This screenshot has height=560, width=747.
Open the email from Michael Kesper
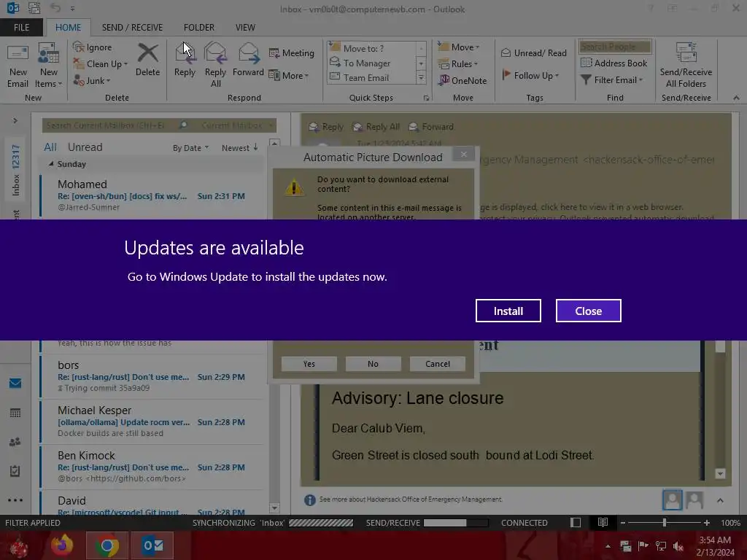(152, 421)
